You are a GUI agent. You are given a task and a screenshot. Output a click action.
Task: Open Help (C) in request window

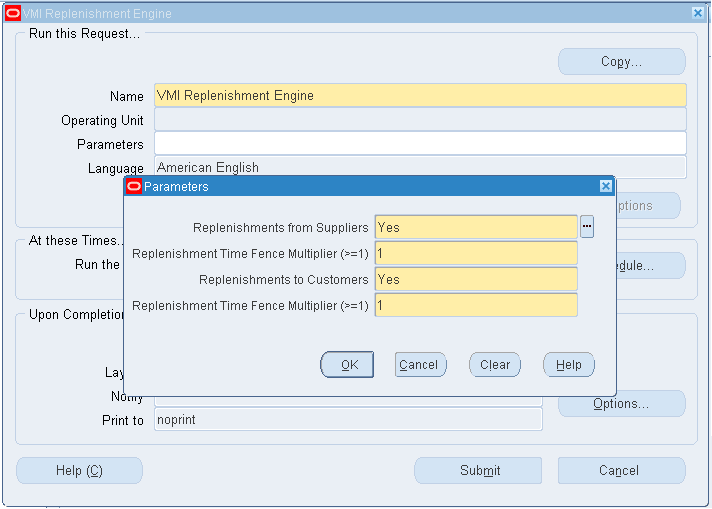click(79, 470)
